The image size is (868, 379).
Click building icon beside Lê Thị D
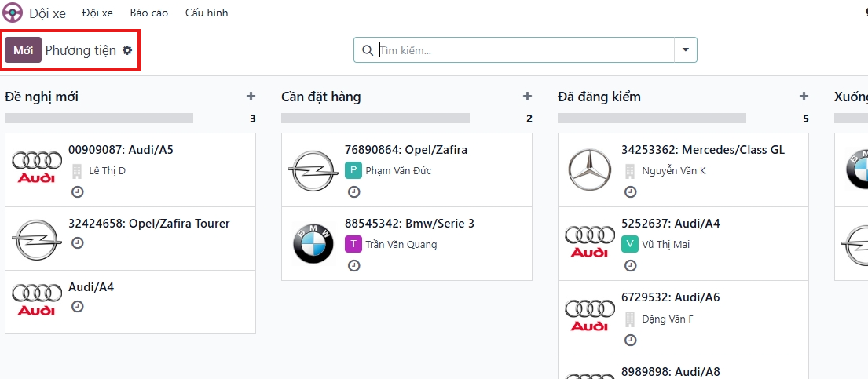click(x=77, y=171)
